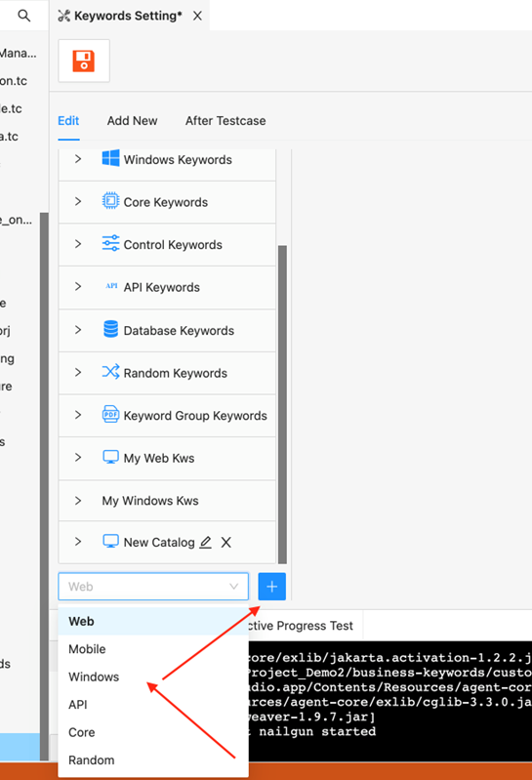Click the Windows Keywords logo icon
The width and height of the screenshot is (532, 780).
[x=110, y=159]
